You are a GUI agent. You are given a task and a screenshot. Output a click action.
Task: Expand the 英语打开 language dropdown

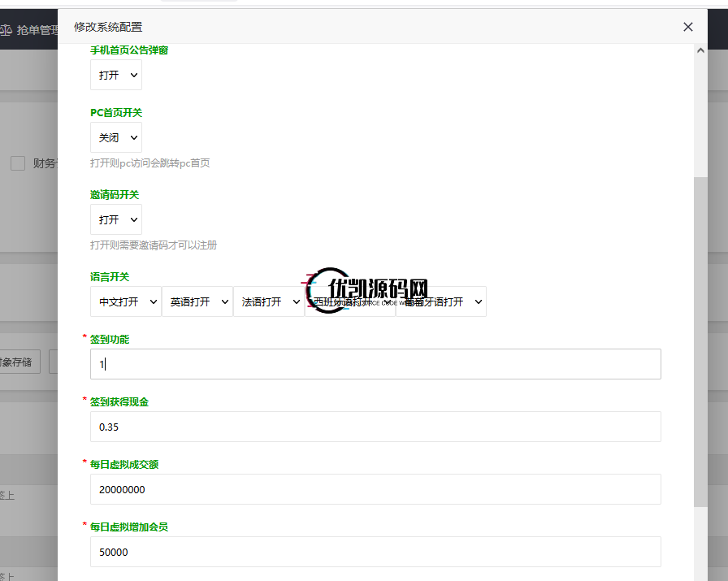197,301
